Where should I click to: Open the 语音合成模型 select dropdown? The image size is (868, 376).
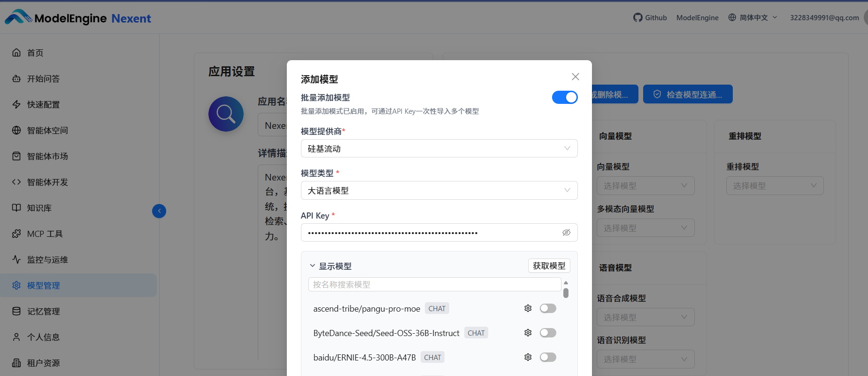coord(645,317)
